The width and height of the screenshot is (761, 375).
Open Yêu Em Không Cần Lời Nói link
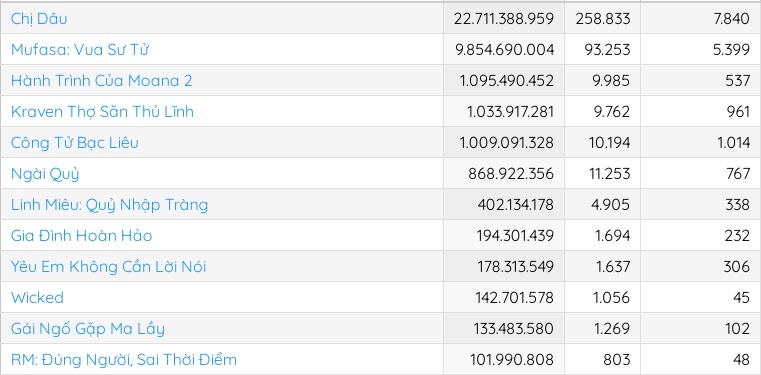(x=109, y=267)
